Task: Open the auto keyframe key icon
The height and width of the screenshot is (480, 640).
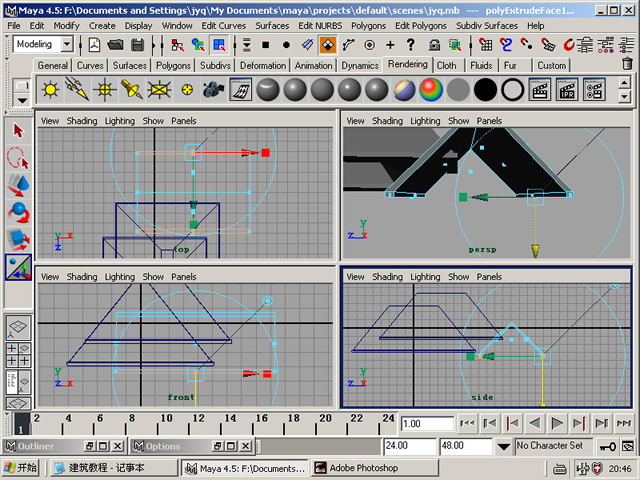Action: pyautogui.click(x=607, y=447)
